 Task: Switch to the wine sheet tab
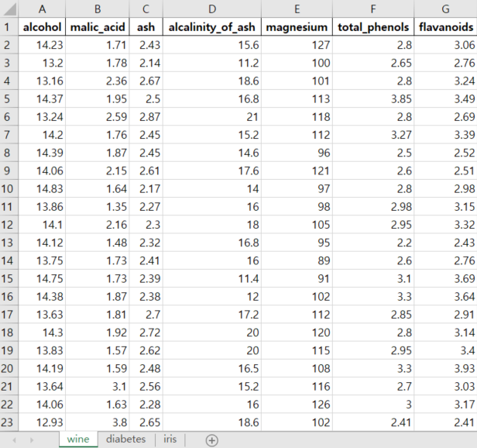[x=78, y=439]
